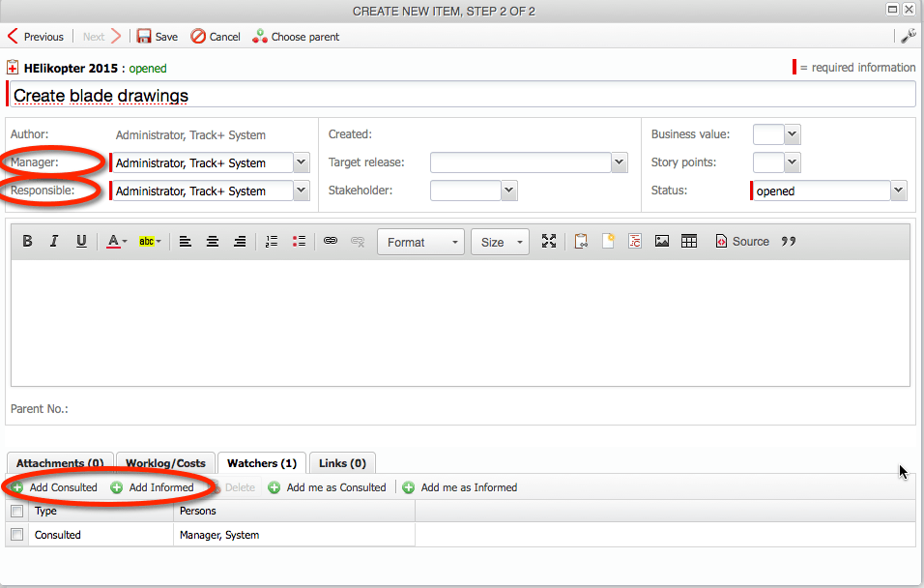Open the editor's Maximize icon

click(x=549, y=241)
